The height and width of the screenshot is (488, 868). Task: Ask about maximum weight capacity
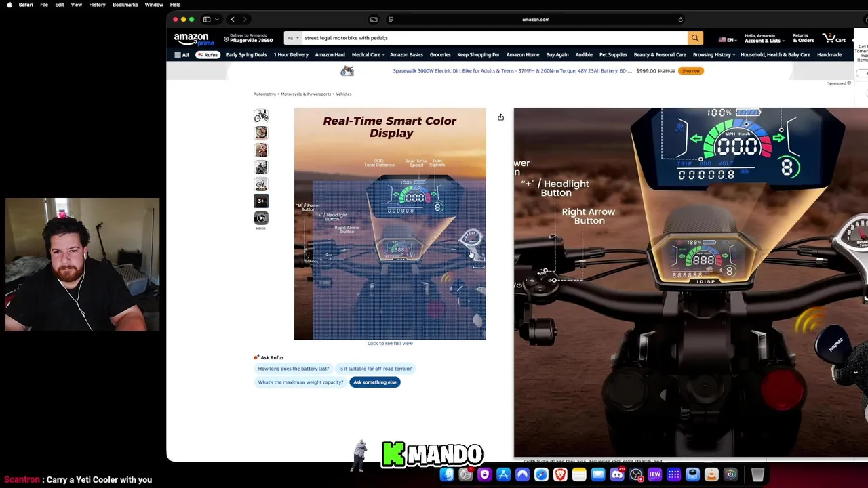point(300,382)
